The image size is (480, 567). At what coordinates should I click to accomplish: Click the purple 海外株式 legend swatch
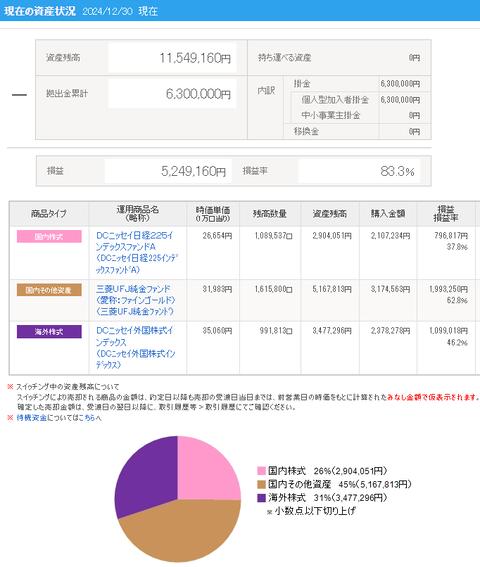click(262, 498)
